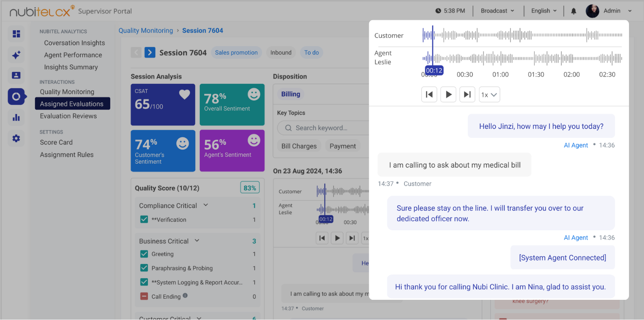The width and height of the screenshot is (644, 320).
Task: Collapse the Compliance Critical section
Action: [x=206, y=205]
